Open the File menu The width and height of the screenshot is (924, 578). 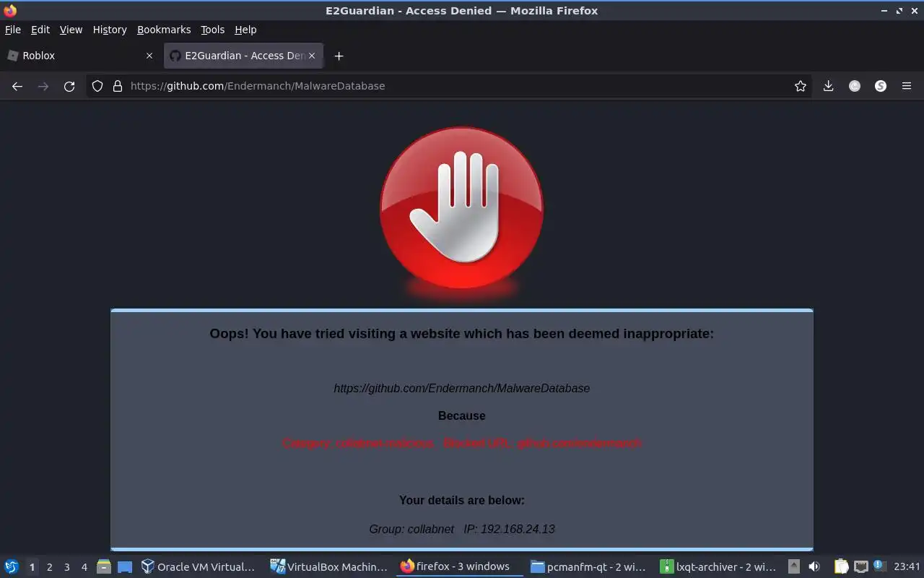coord(13,30)
